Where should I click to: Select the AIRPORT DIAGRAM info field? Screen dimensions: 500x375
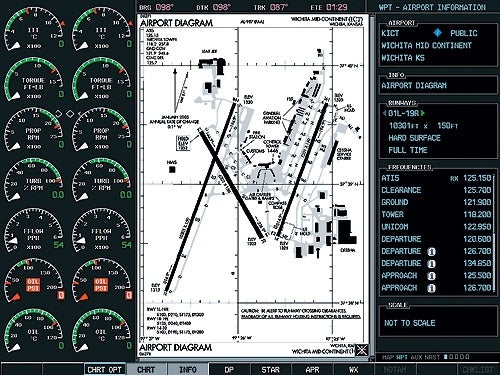(x=414, y=86)
